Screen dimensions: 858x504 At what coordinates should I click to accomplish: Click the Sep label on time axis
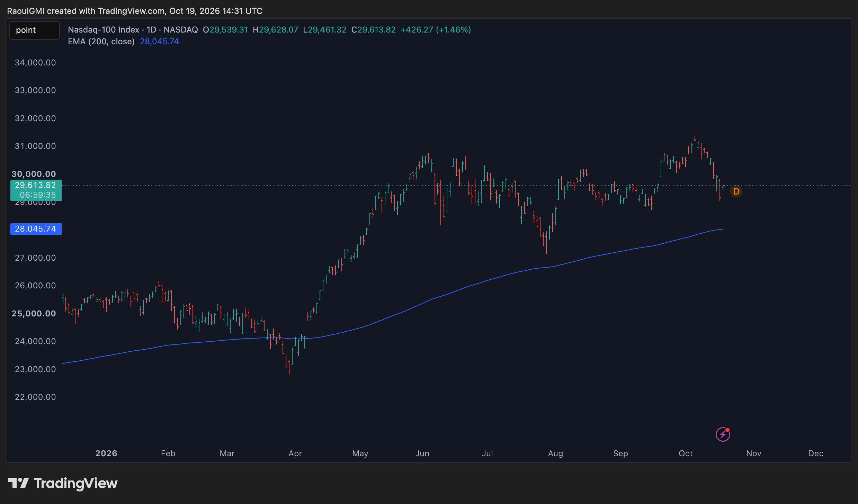pyautogui.click(x=620, y=453)
